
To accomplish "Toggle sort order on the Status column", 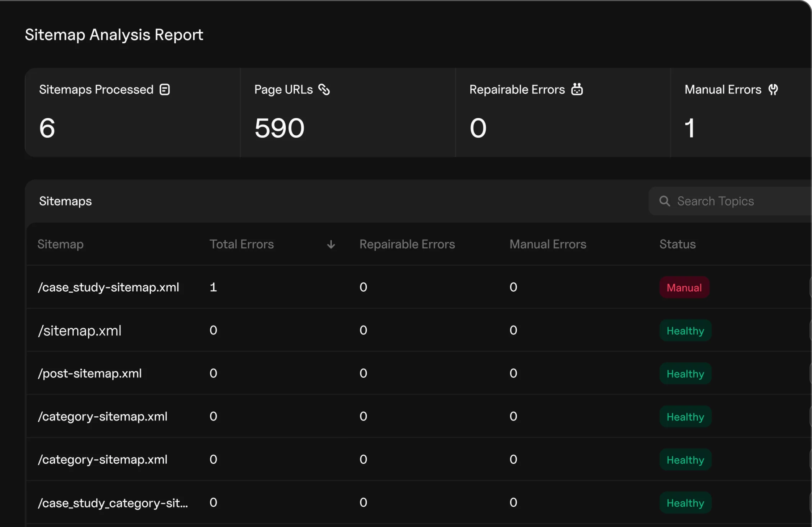I will click(x=678, y=244).
